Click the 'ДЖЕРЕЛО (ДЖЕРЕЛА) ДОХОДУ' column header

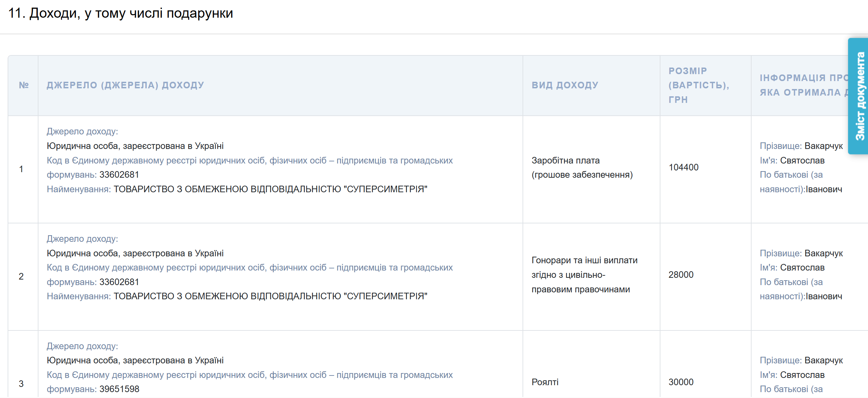[125, 85]
